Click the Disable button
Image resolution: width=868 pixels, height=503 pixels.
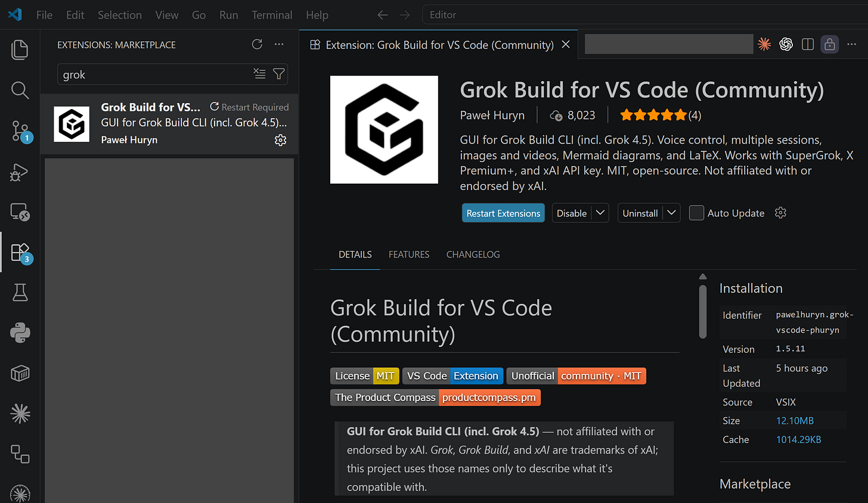572,213
